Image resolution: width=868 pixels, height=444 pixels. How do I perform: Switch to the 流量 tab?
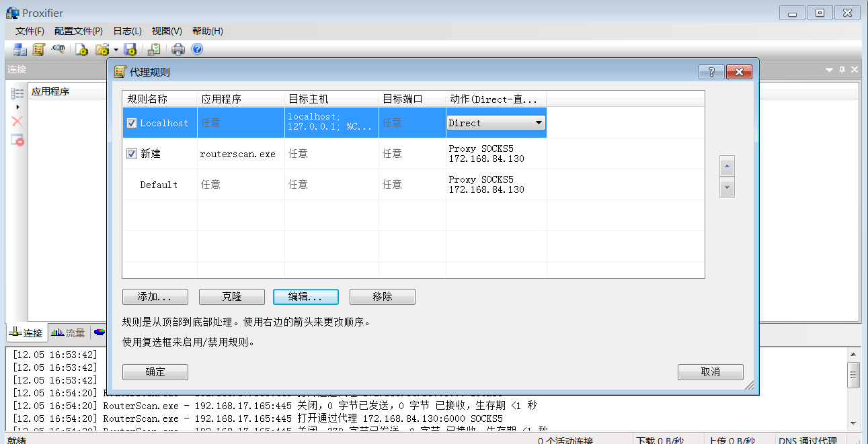tap(69, 332)
